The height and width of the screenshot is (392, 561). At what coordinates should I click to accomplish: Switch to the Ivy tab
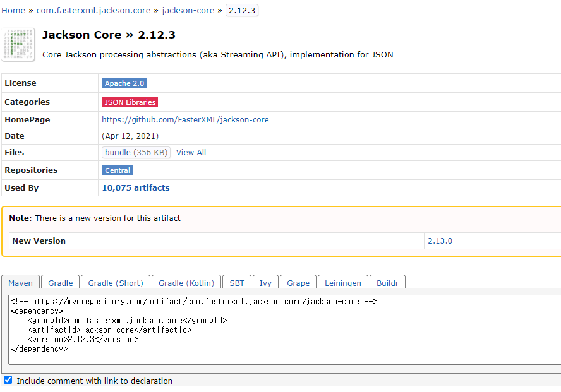[x=265, y=283]
